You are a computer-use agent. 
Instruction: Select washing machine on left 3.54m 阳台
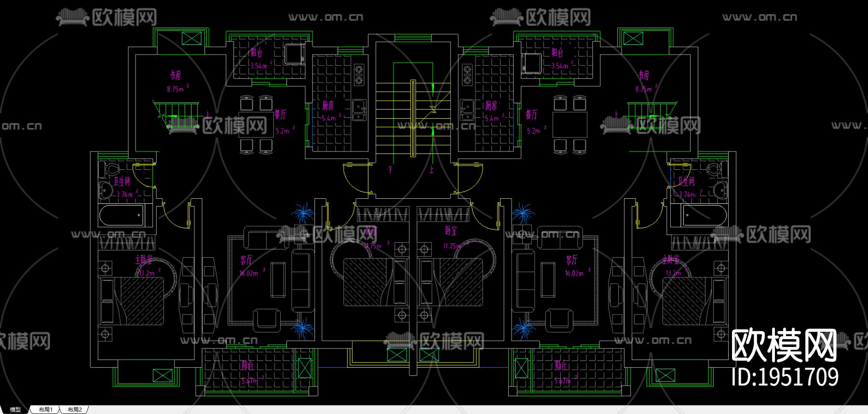(x=294, y=54)
